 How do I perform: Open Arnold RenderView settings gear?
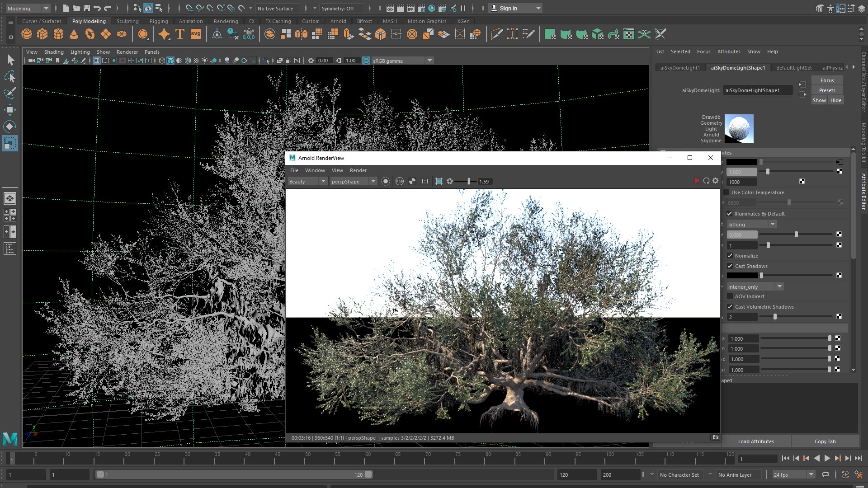(x=715, y=181)
